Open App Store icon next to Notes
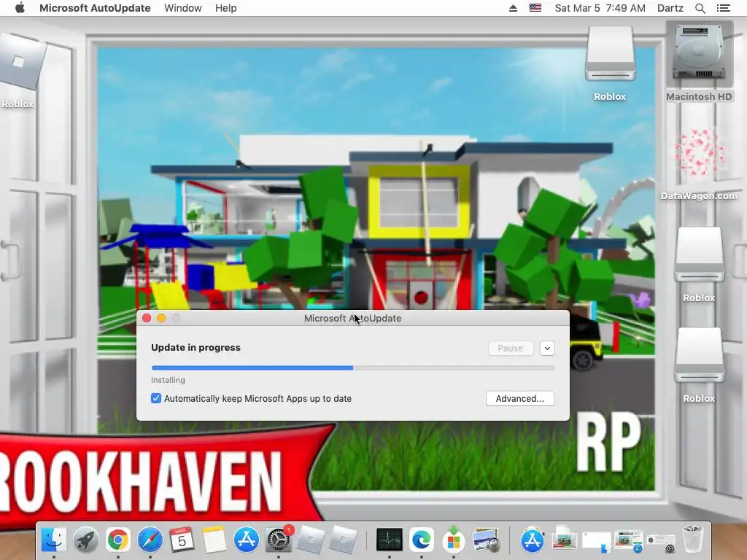This screenshot has width=747, height=560. (247, 540)
